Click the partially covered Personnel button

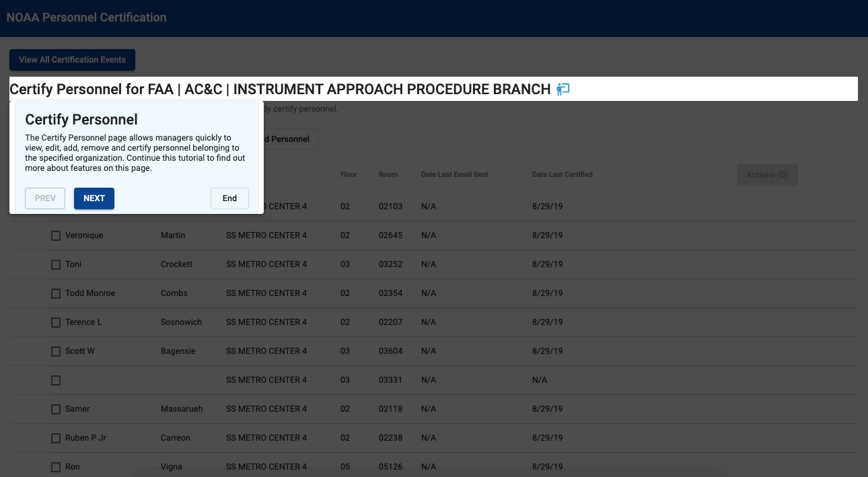291,139
